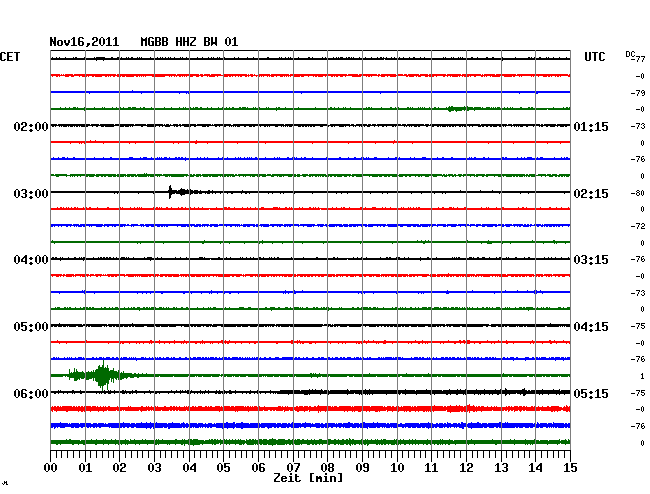Select the 02:00 CET time label

click(x=31, y=126)
